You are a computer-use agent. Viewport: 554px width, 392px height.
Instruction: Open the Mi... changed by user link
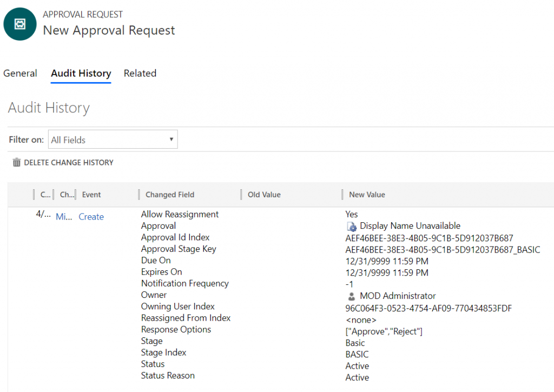[64, 216]
